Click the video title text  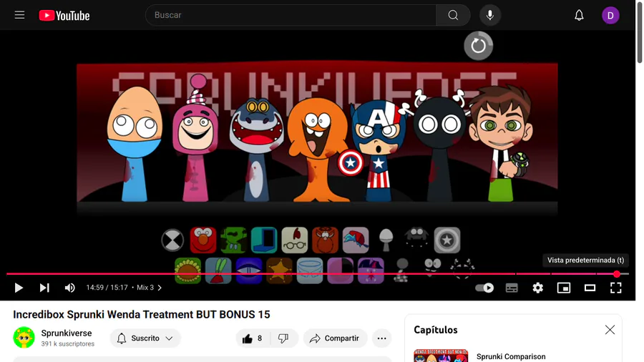pos(141,314)
